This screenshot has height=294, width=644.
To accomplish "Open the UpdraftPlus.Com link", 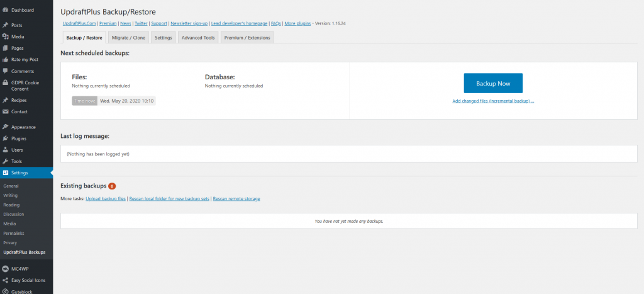I will point(79,23).
